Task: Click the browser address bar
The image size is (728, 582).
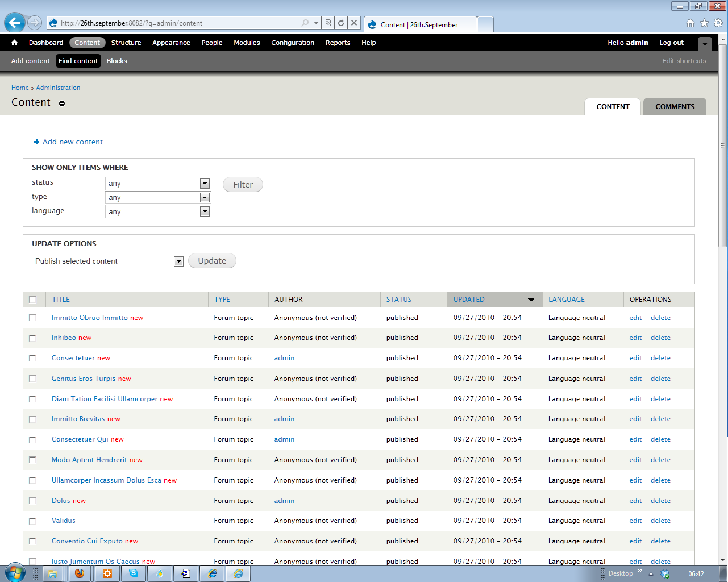Action: point(176,23)
